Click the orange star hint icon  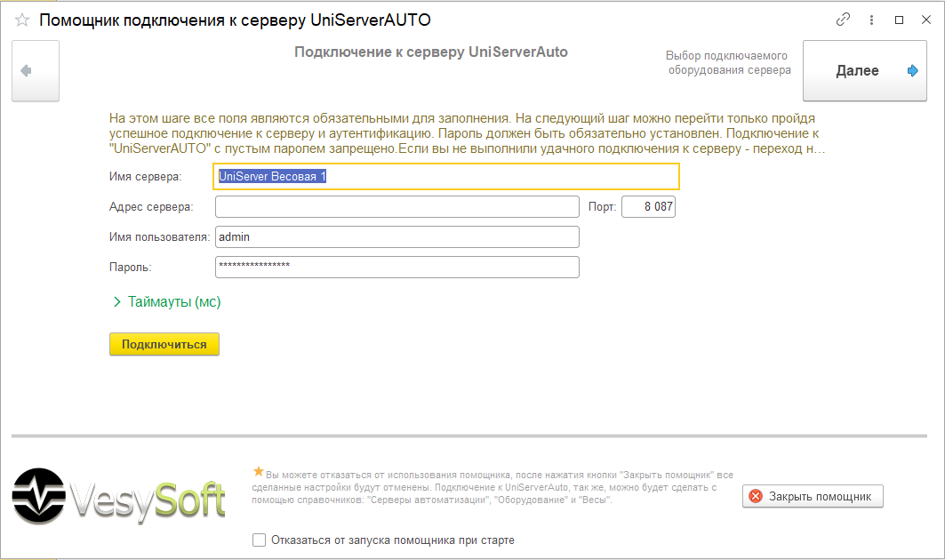pos(259,471)
